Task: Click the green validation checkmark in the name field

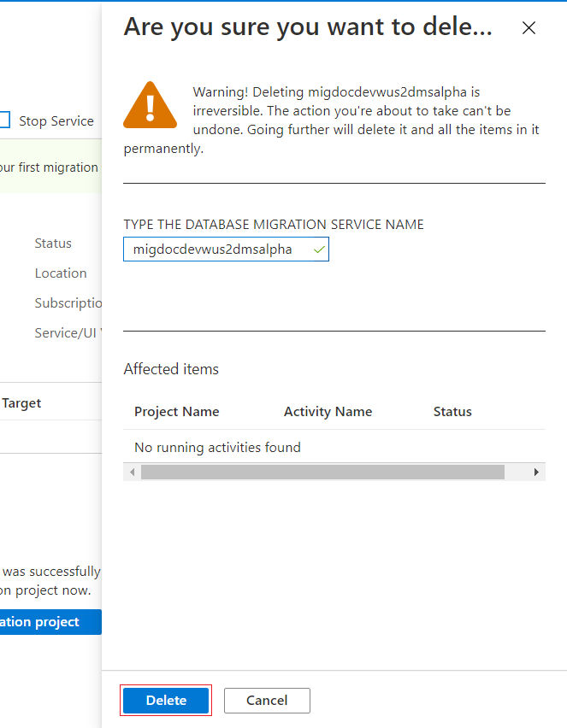Action: pos(317,249)
